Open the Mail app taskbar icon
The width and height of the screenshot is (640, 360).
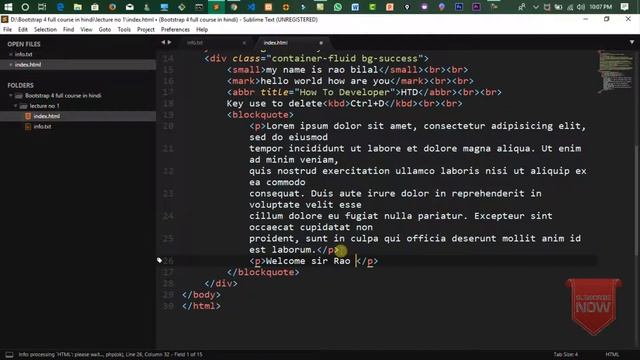[129, 7]
